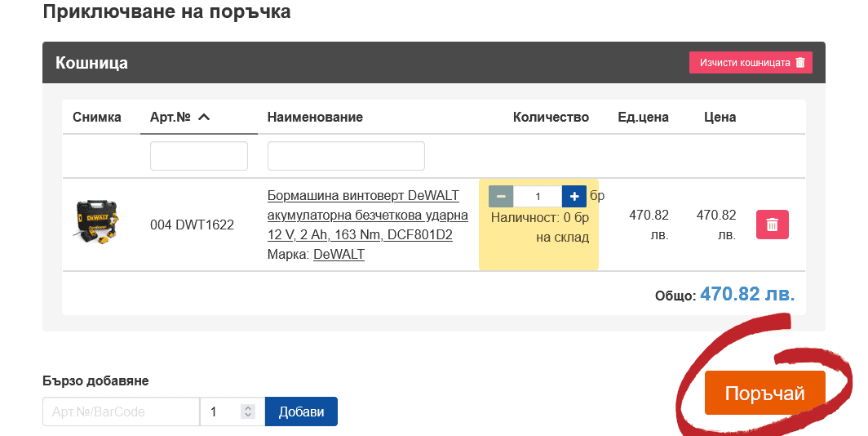
Task: Click the Снимка column header
Action: point(97,117)
